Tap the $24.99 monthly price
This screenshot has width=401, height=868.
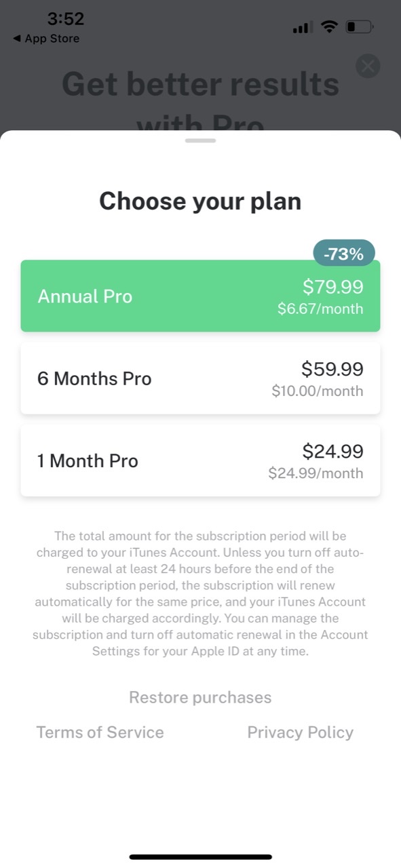tap(332, 451)
